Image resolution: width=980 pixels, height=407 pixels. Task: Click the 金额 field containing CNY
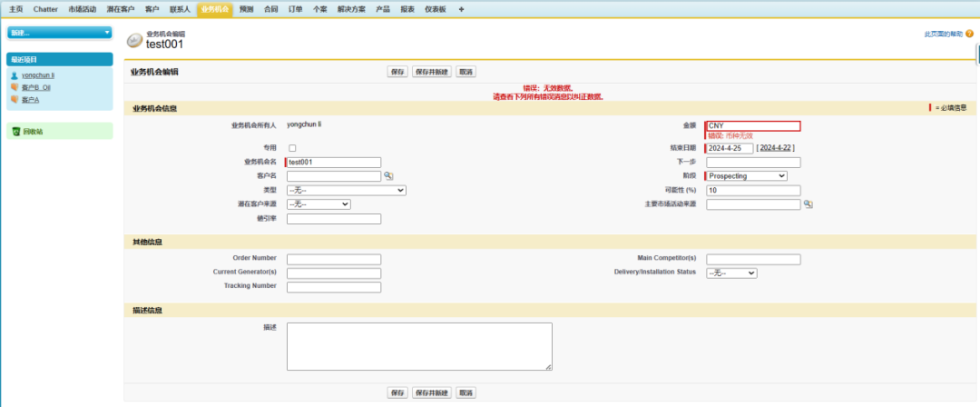(x=753, y=126)
